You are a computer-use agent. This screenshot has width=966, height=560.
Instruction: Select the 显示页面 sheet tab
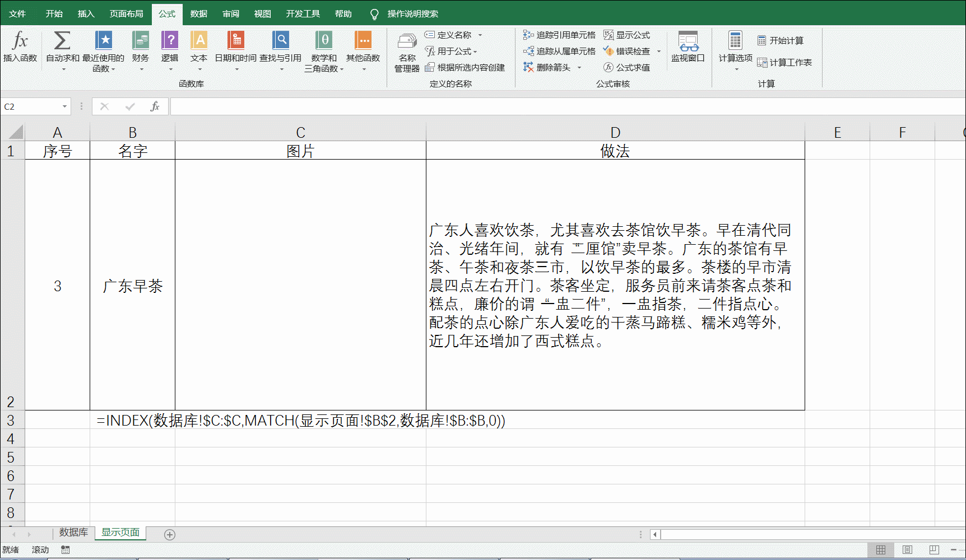tap(120, 532)
